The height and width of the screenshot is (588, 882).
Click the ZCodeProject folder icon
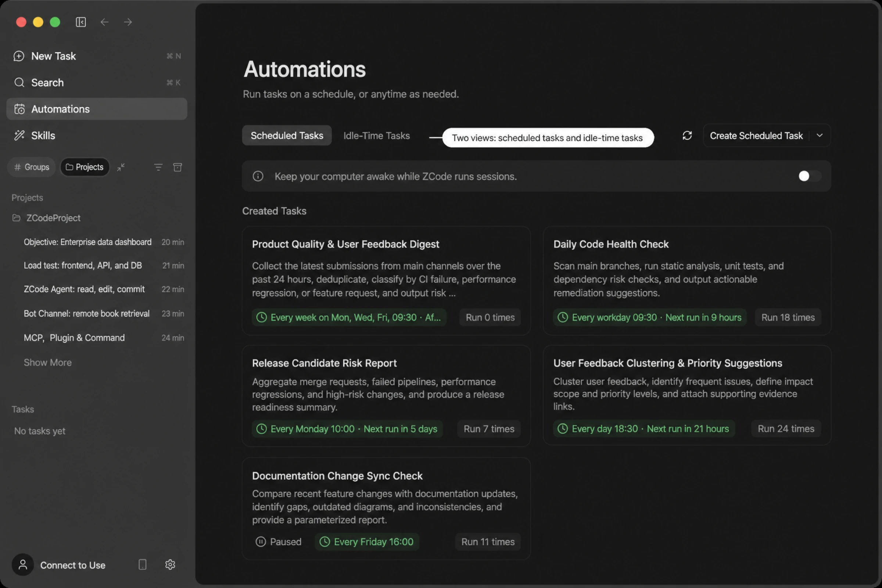[16, 218]
